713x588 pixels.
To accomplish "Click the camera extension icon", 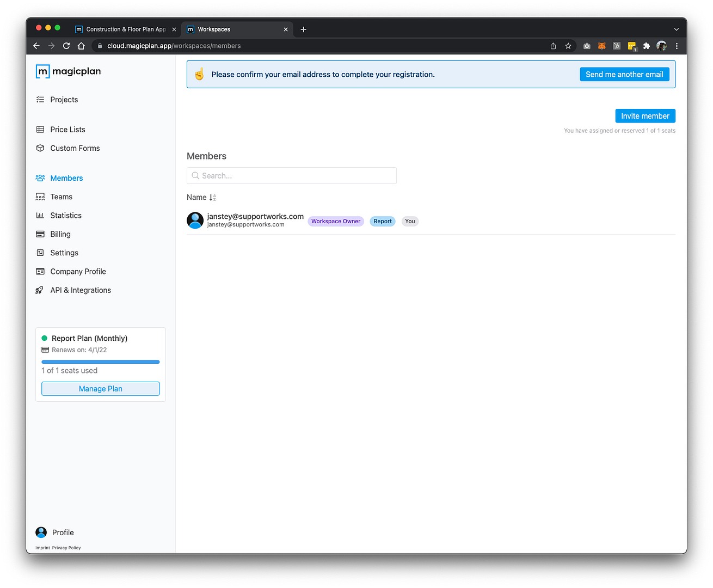I will (x=587, y=46).
